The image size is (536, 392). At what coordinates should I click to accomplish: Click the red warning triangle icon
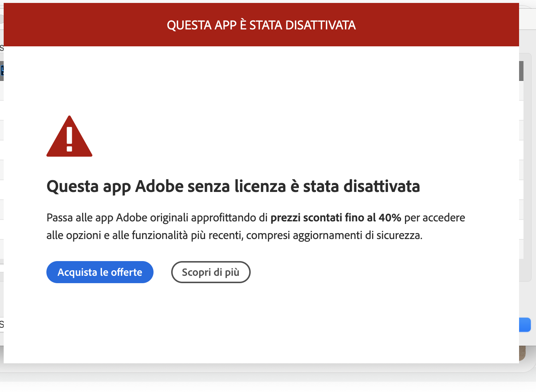(x=69, y=136)
